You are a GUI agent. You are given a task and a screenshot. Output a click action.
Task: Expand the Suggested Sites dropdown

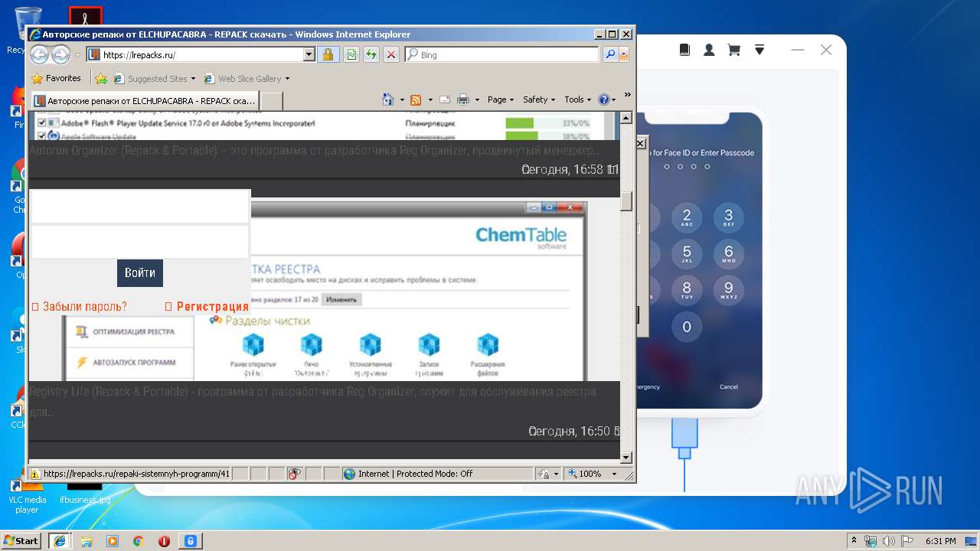(x=193, y=78)
